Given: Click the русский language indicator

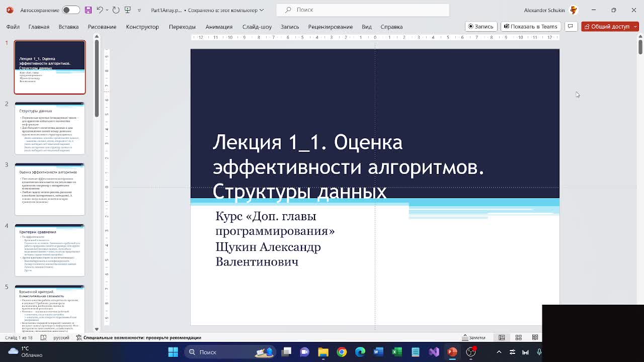Looking at the screenshot, I should tap(61, 338).
